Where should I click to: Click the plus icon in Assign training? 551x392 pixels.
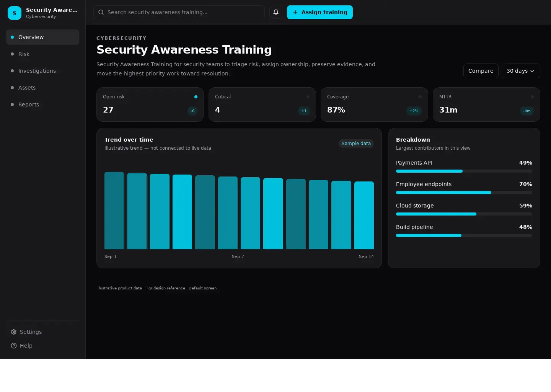(295, 12)
